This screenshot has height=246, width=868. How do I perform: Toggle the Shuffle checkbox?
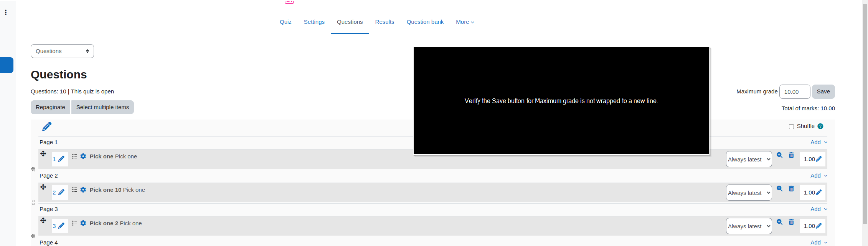tap(791, 127)
